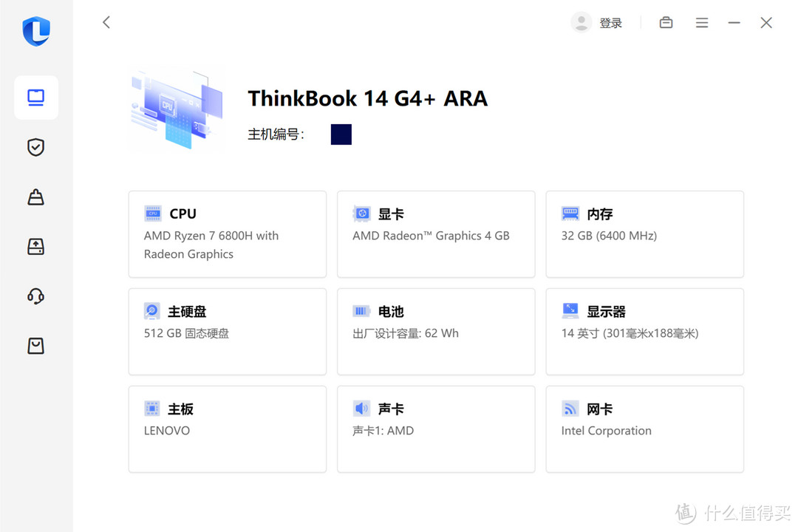Open the customer support headset section

click(x=35, y=296)
